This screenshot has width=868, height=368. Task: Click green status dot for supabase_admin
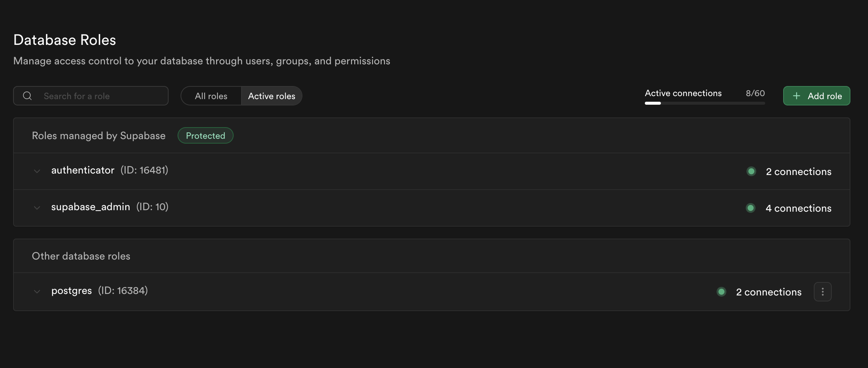pos(751,208)
